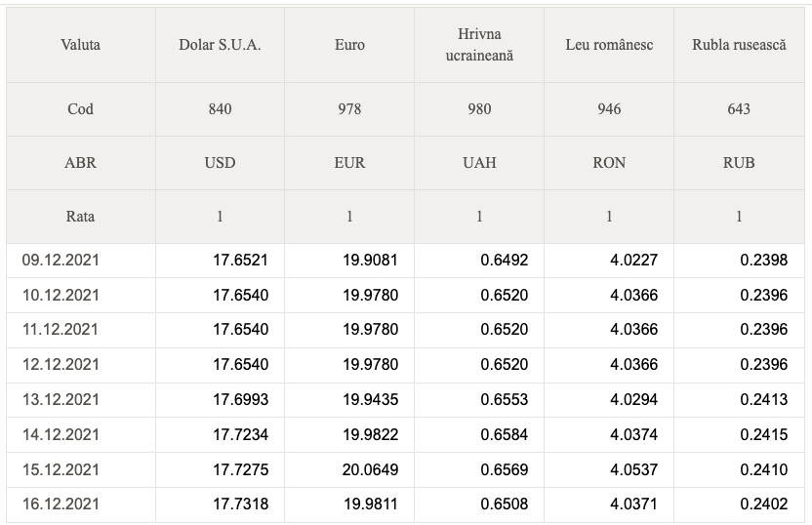Click the UAH abbreviation cell
Image resolution: width=812 pixels, height=525 pixels.
click(479, 163)
